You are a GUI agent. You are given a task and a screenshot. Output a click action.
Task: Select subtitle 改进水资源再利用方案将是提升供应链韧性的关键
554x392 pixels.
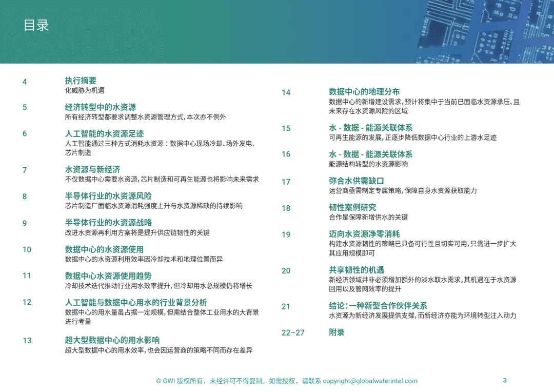point(137,232)
